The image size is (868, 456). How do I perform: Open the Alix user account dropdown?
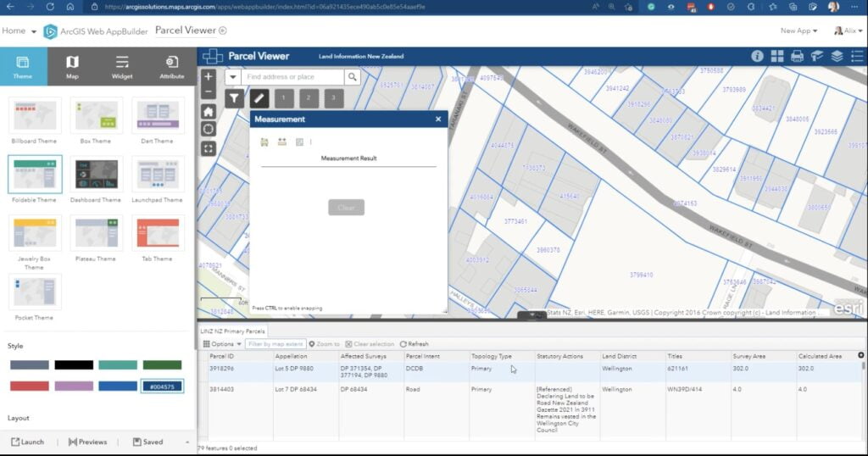click(x=848, y=31)
